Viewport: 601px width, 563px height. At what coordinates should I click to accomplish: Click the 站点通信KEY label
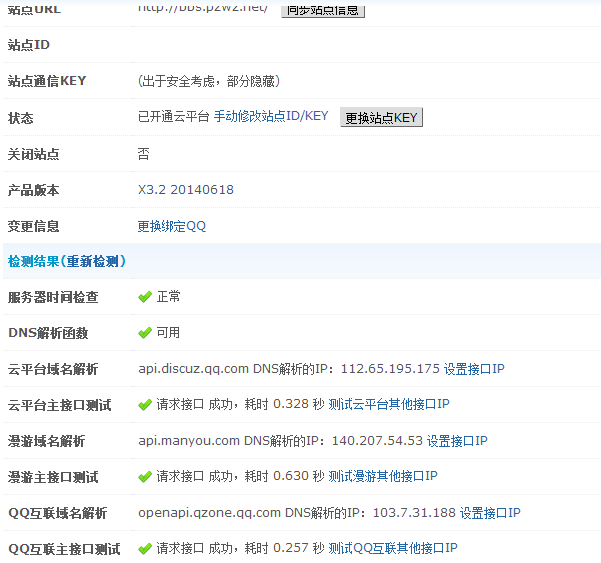(47, 81)
